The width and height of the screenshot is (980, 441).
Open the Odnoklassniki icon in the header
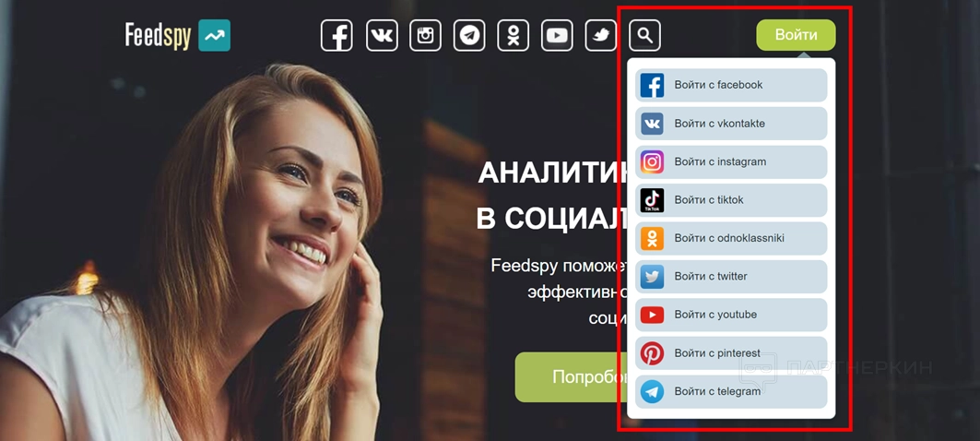coord(514,36)
